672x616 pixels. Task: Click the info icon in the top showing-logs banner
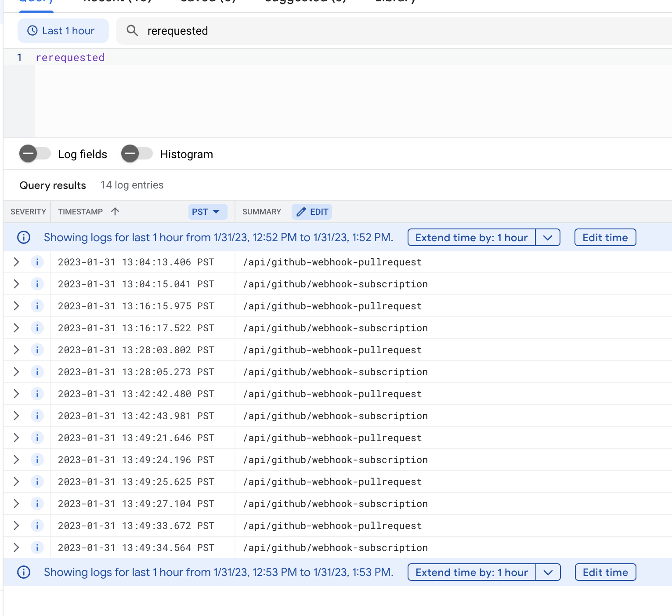pyautogui.click(x=23, y=237)
